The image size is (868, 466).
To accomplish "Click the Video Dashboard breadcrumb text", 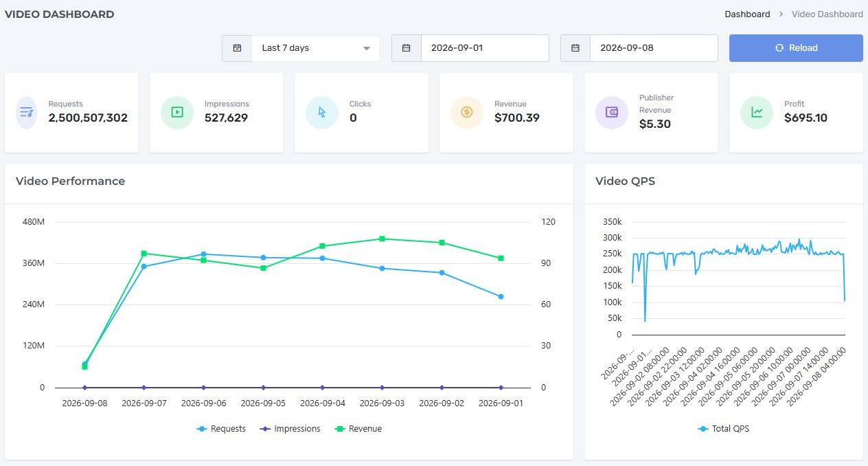I will (x=827, y=14).
